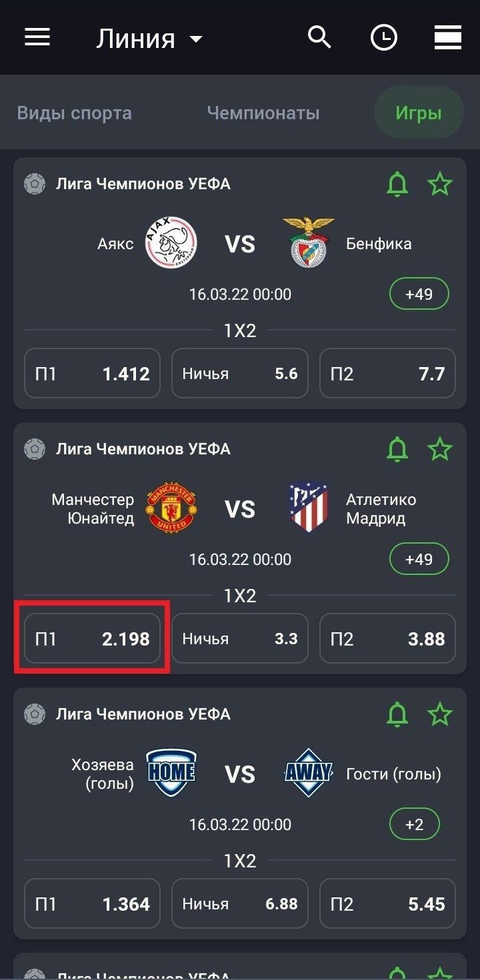Select П2 odds 5.45 for Гости (голы)
Viewport: 480px width, 980px height.
tap(387, 904)
